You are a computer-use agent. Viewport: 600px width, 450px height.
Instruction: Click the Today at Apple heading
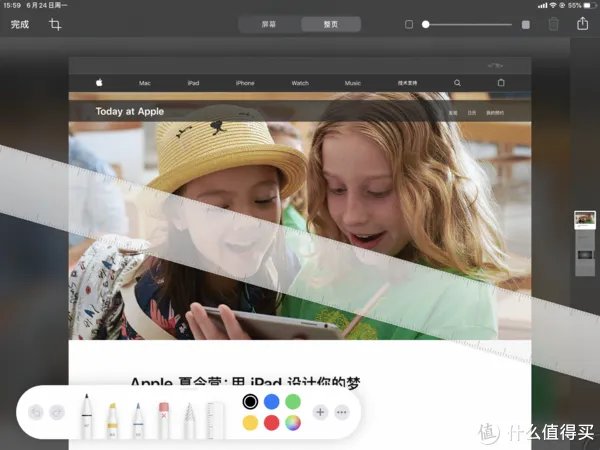pos(130,111)
